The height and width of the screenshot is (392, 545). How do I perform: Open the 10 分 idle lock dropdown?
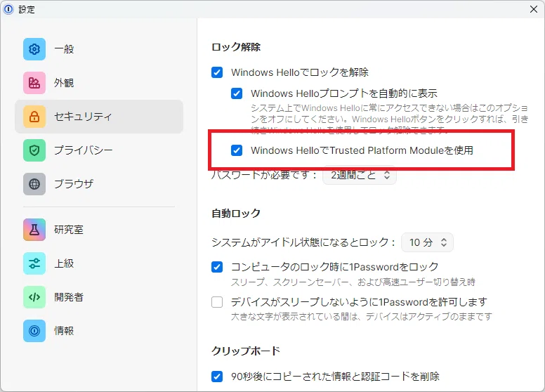tap(427, 242)
